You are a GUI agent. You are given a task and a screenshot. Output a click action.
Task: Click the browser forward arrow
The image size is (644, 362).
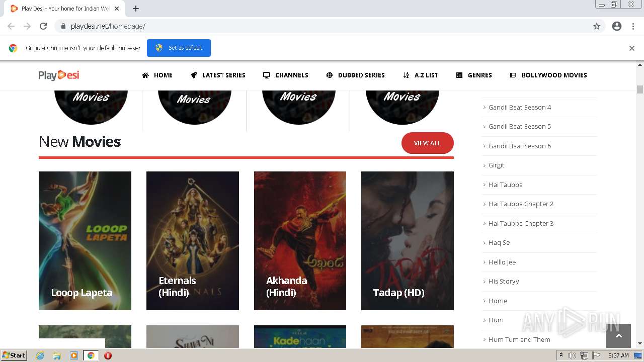point(27,26)
